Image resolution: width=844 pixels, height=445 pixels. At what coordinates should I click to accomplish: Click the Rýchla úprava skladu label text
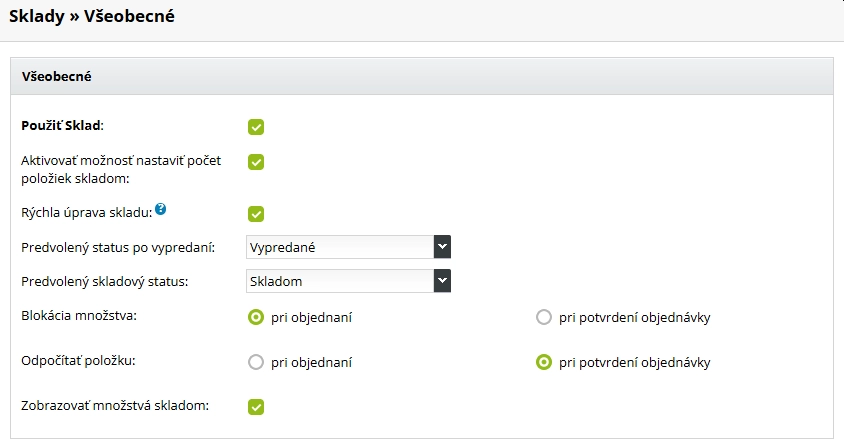pos(86,213)
